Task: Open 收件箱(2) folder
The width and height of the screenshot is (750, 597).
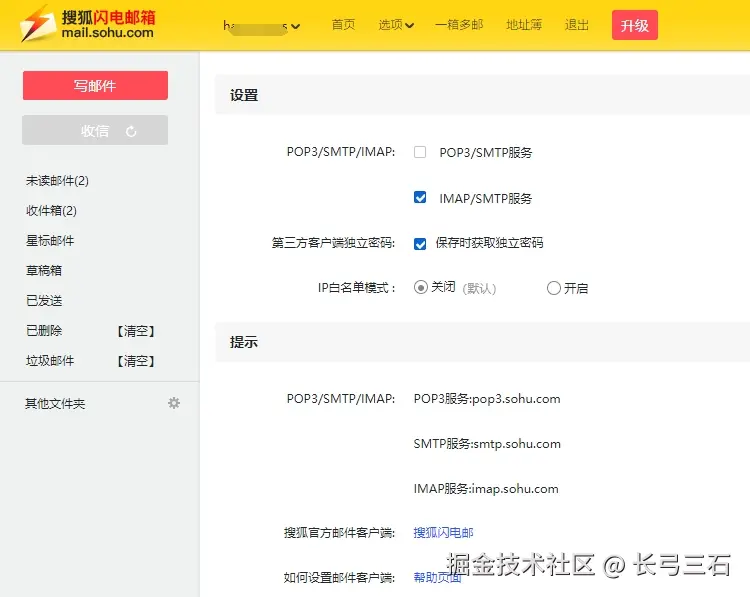Action: [x=51, y=210]
